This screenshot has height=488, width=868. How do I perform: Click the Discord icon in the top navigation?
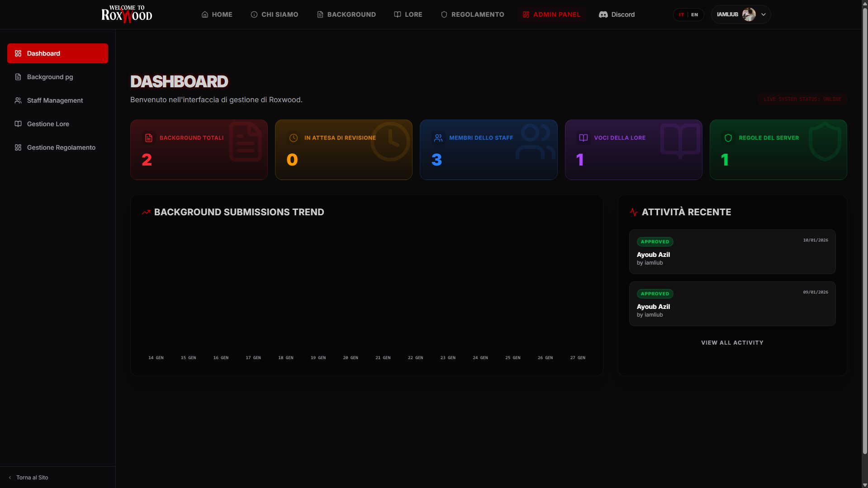click(603, 14)
